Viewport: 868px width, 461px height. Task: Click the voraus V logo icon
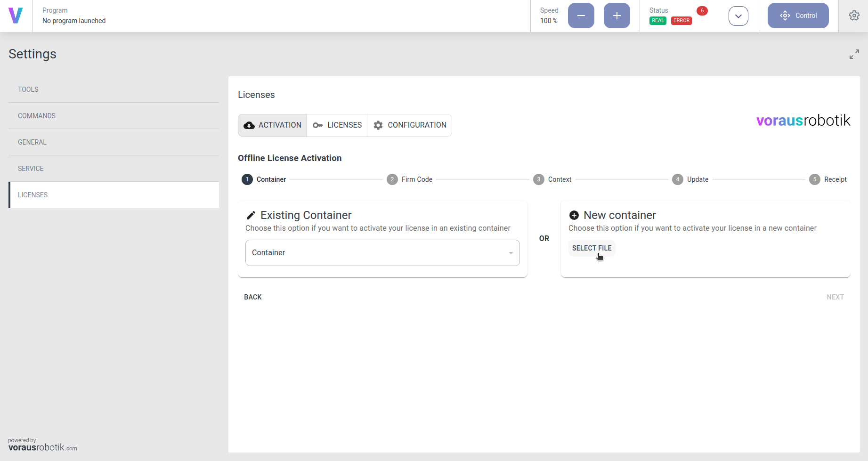[x=16, y=16]
